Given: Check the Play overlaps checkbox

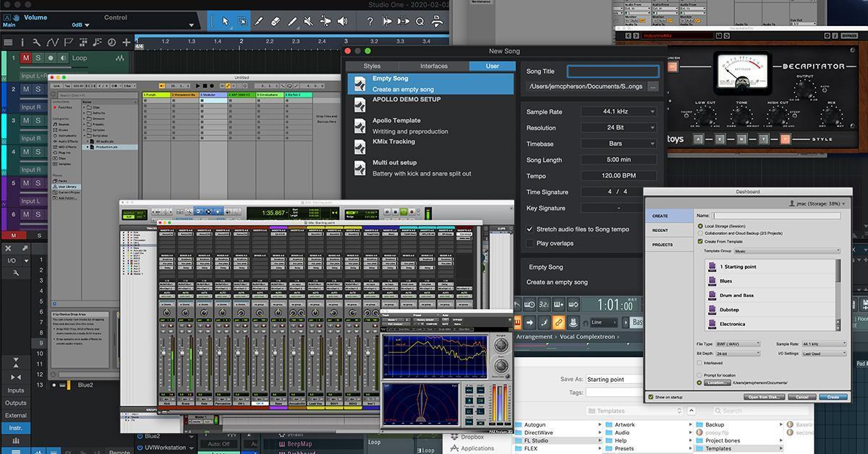Looking at the screenshot, I should 530,243.
